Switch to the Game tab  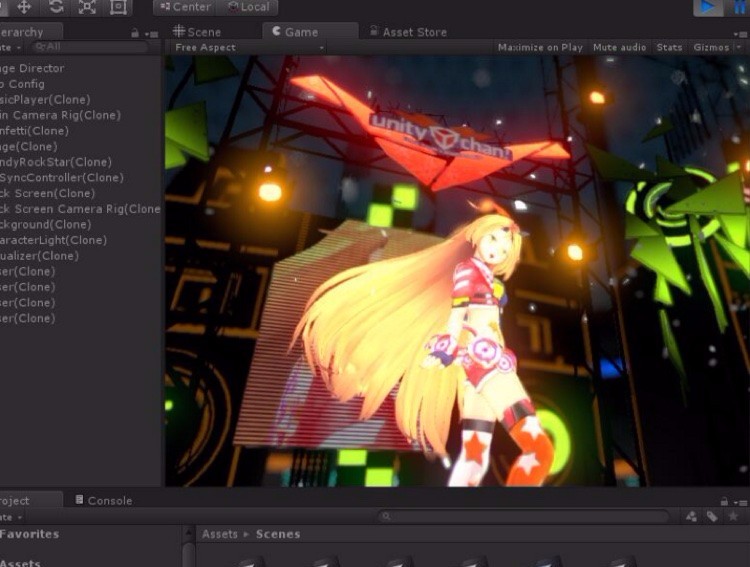point(310,32)
